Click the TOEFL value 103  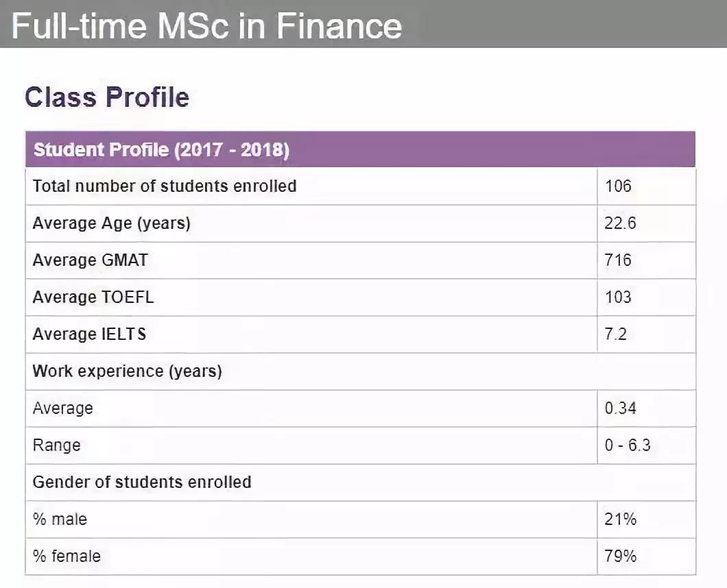tap(618, 297)
